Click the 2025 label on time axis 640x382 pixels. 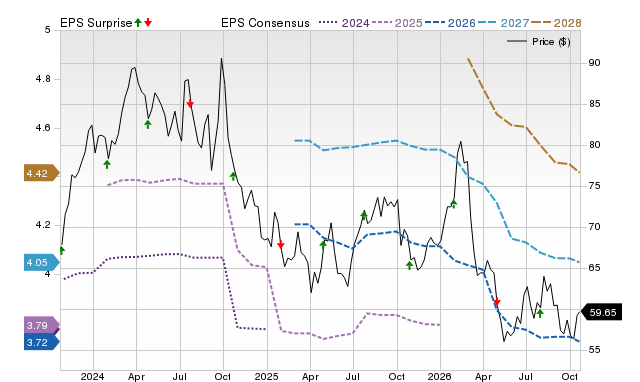[267, 376]
